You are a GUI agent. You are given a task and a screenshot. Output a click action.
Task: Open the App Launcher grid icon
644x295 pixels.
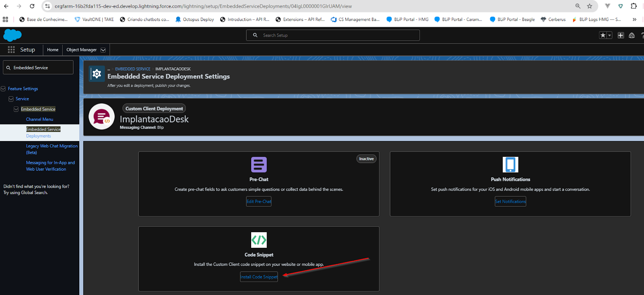point(11,50)
